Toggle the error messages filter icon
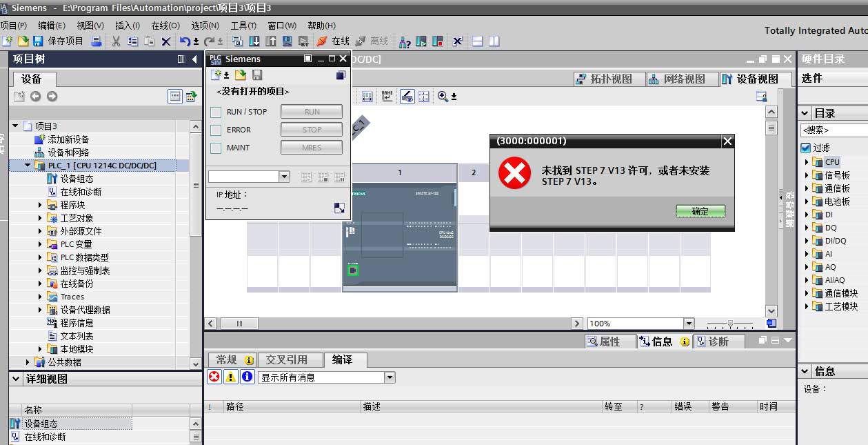 pos(214,377)
